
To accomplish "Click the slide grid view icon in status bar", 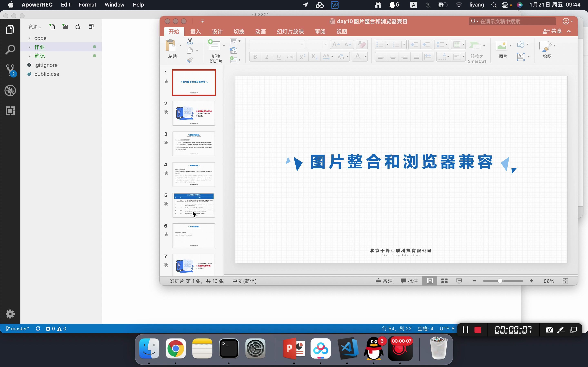I will coord(444,281).
